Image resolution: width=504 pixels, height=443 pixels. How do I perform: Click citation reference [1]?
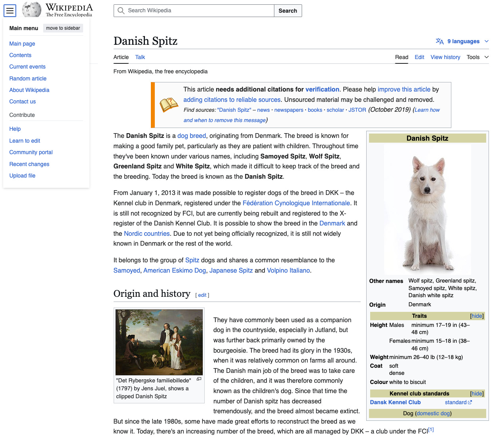[431, 430]
